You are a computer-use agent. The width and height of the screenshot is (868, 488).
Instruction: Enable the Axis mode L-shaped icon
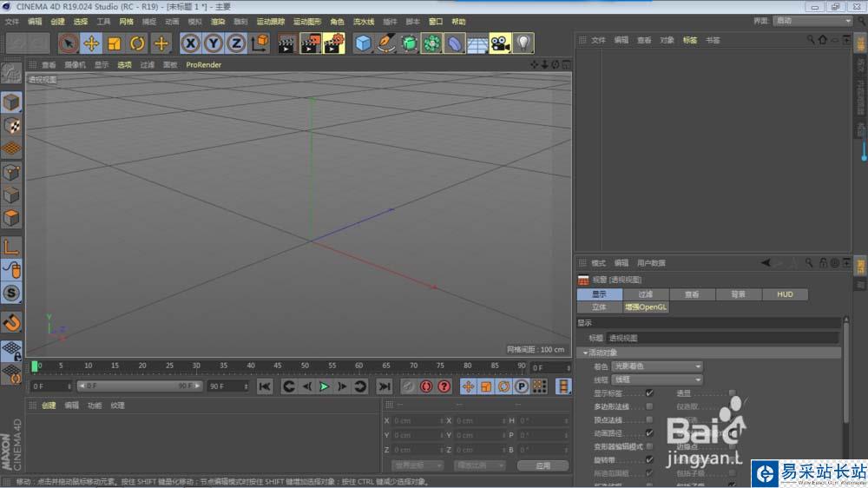pyautogui.click(x=11, y=247)
